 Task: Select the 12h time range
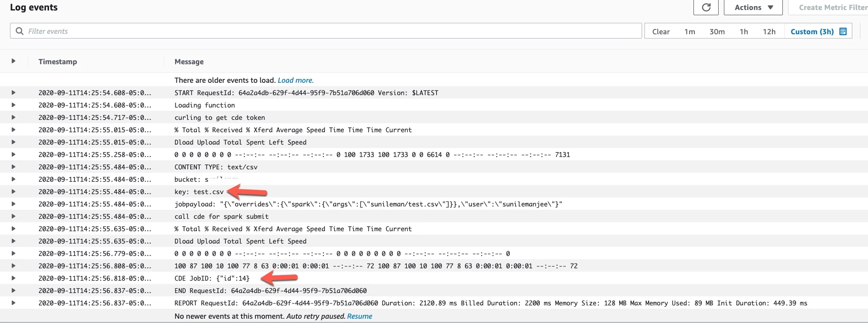[x=769, y=31]
